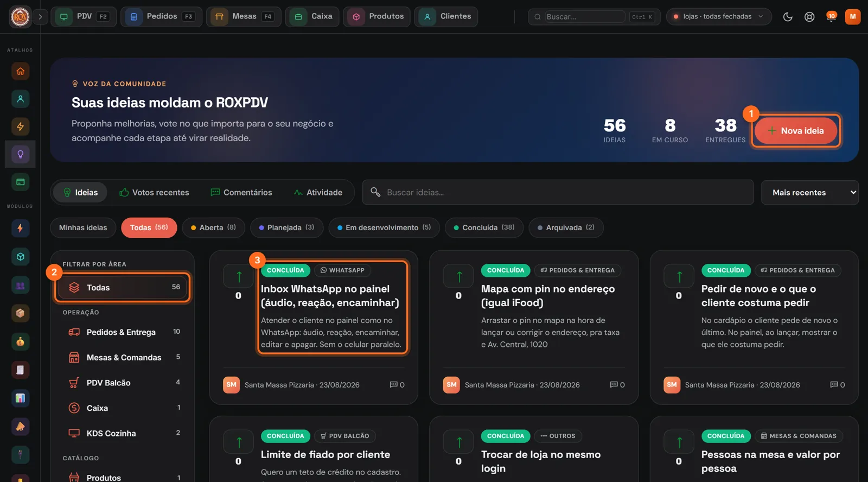Open the purple people module icon
This screenshot has width=868, height=482.
(20, 285)
